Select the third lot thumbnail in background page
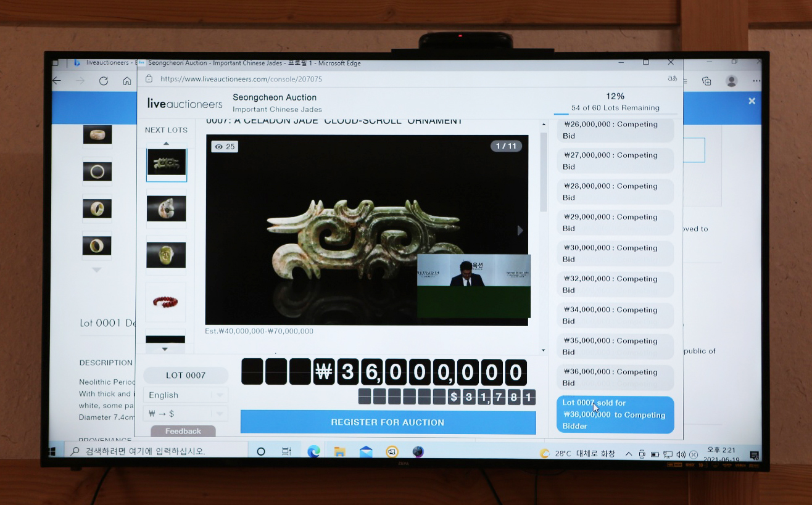 coord(97,208)
